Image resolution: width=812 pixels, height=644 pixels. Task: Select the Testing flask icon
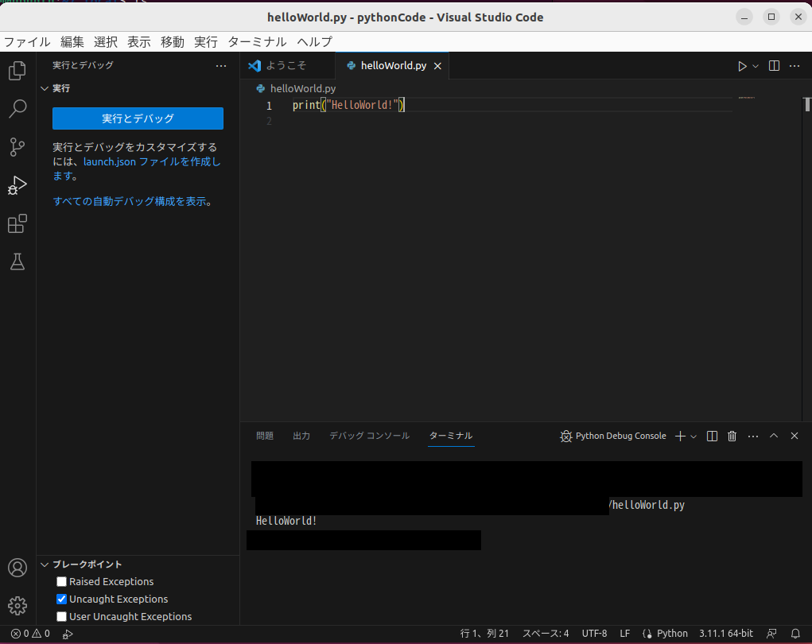[x=17, y=262]
